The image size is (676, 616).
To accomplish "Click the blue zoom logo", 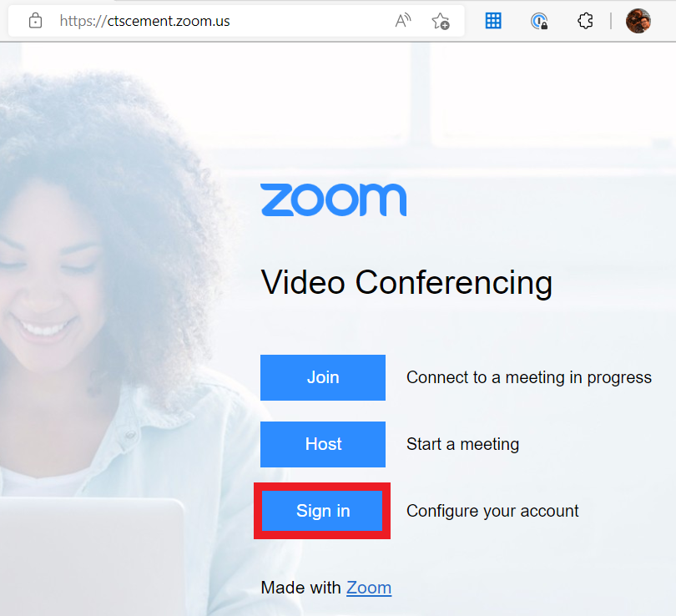I will (333, 199).
